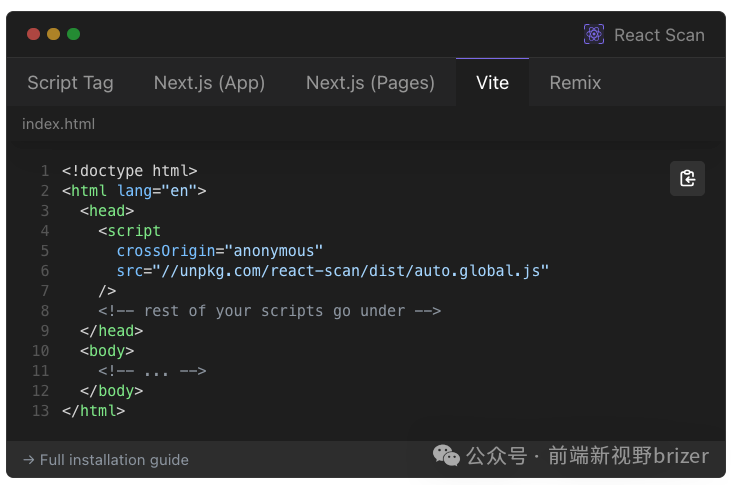Choose the Vite tab

click(492, 82)
